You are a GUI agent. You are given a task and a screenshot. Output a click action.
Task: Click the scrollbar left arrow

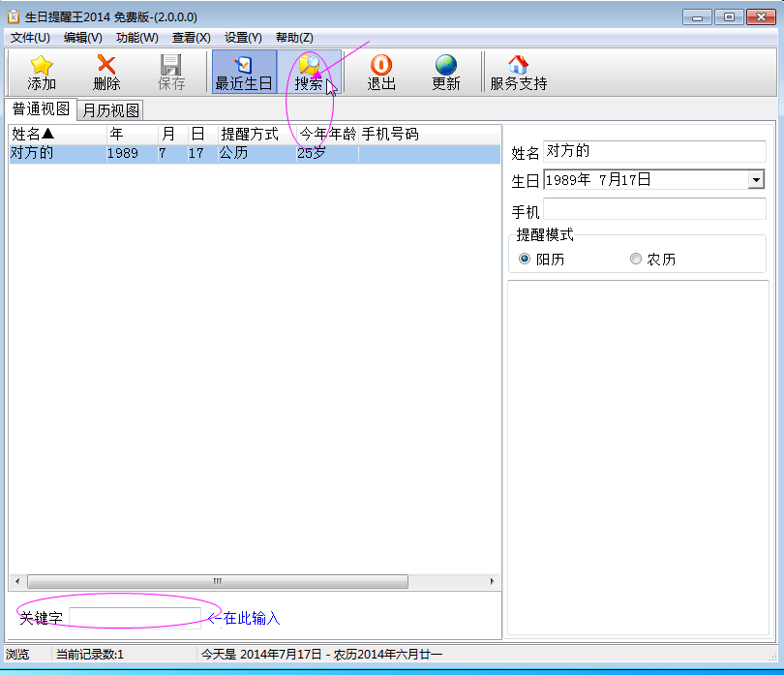(x=17, y=581)
